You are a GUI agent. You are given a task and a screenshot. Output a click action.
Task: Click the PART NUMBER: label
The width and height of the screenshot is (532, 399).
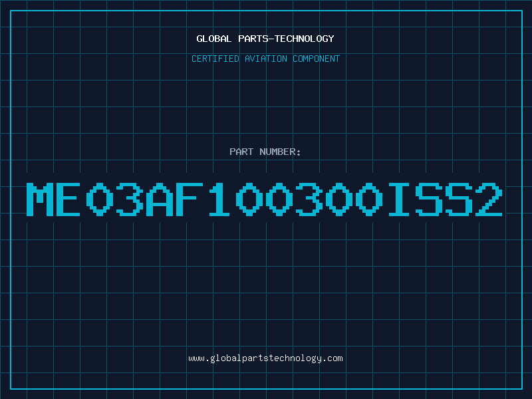tap(265, 152)
